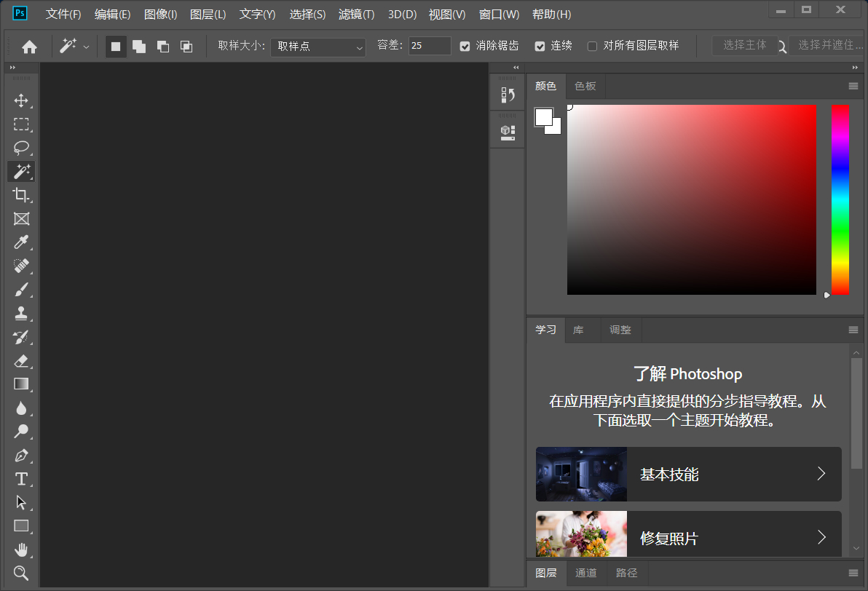Select the Magic Wand tool in toolbox
Screen dimensions: 868x591
point(22,172)
